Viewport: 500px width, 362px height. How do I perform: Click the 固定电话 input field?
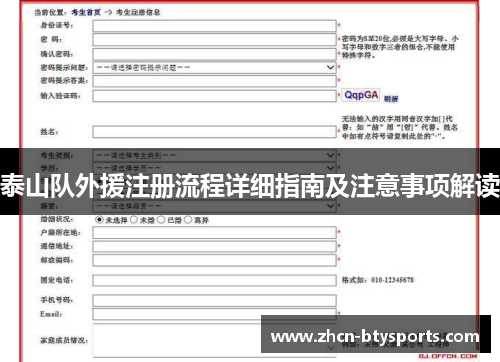[x=214, y=281]
